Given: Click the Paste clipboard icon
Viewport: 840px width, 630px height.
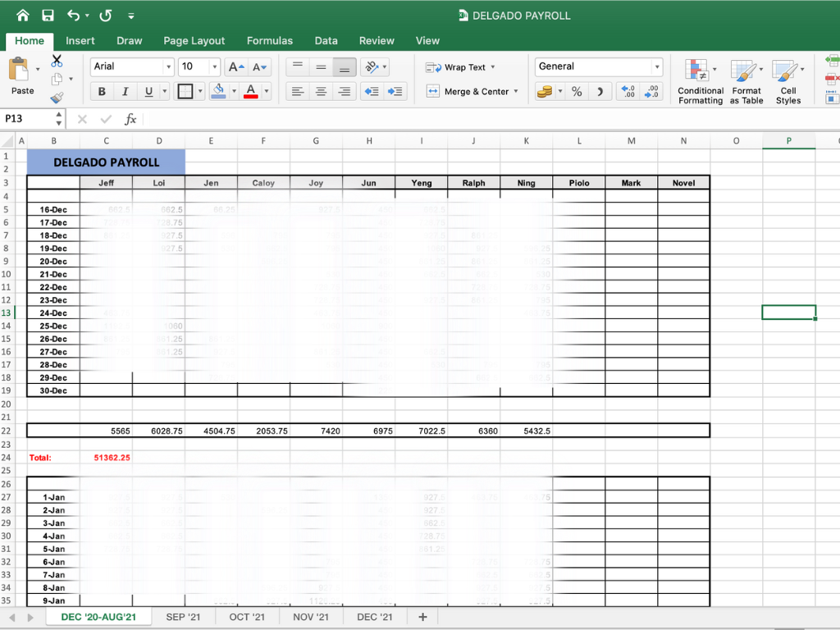Looking at the screenshot, I should (20, 70).
